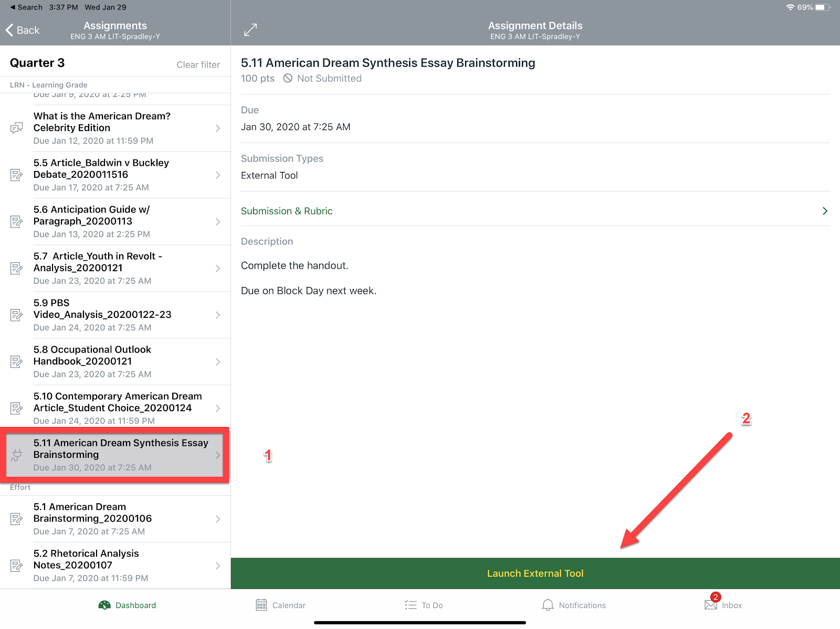
Task: Click the assignment icon beside 5.2 Rhetorical Analysis
Action: tap(16, 565)
